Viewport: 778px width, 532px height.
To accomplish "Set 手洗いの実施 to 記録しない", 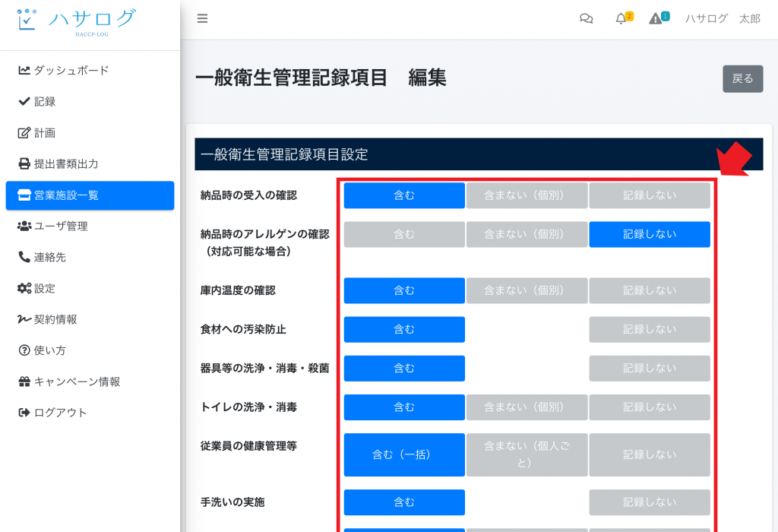I will [650, 502].
